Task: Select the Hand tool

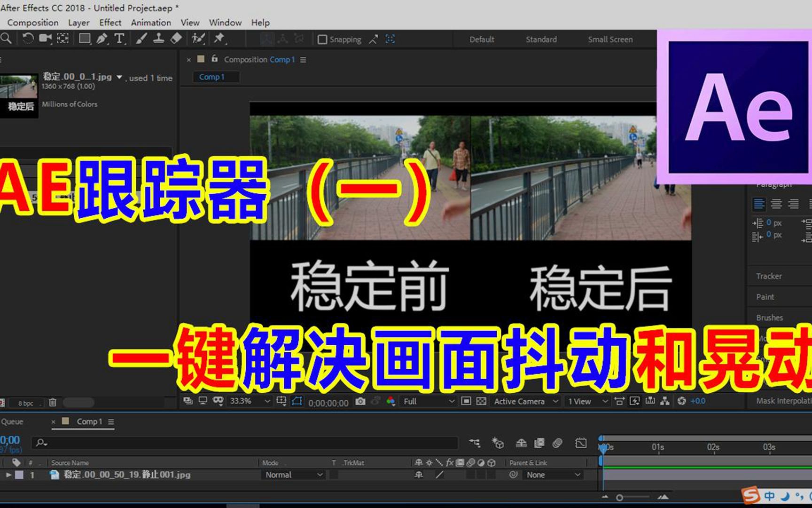Action: click(x=1, y=39)
